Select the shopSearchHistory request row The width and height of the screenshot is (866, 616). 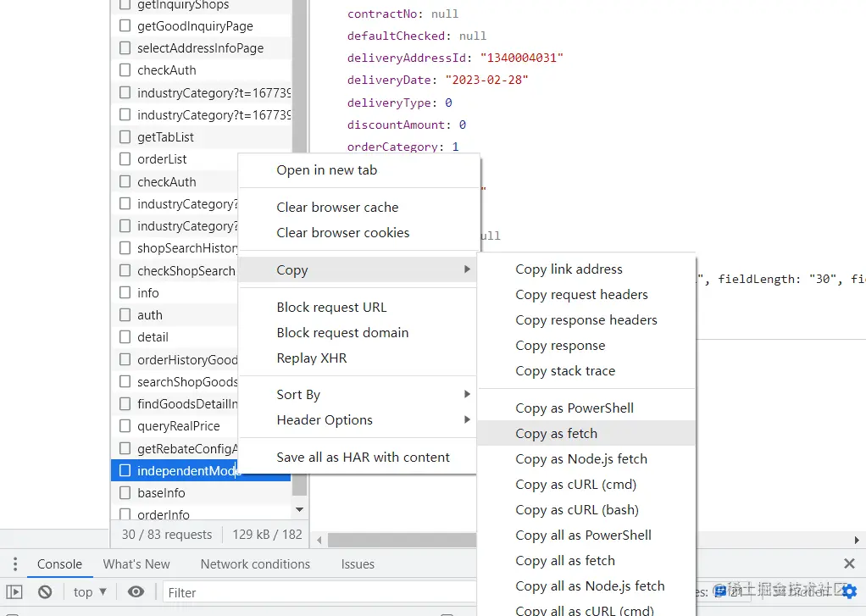[175, 248]
